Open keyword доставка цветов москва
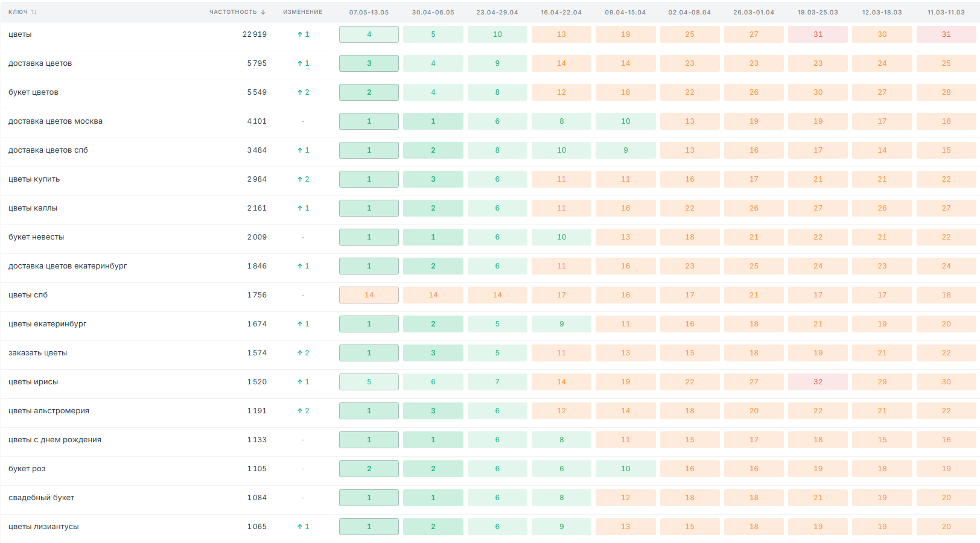980x543 pixels. [56, 121]
